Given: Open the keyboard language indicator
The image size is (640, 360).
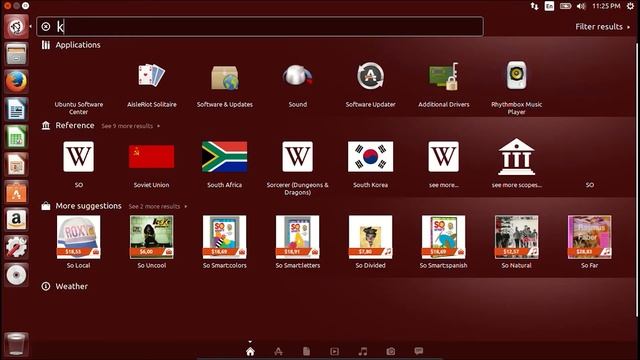Looking at the screenshot, I should 549,6.
